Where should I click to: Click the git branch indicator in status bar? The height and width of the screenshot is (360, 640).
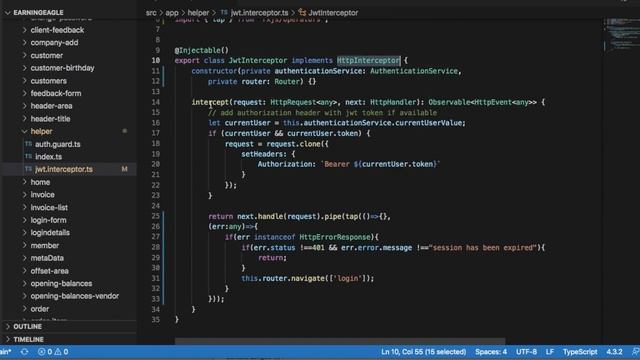6,352
